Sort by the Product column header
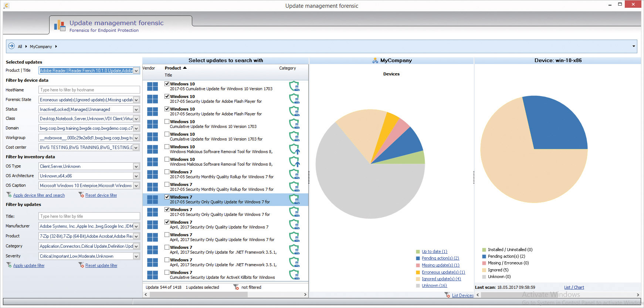This screenshot has height=308, width=644. click(x=173, y=68)
